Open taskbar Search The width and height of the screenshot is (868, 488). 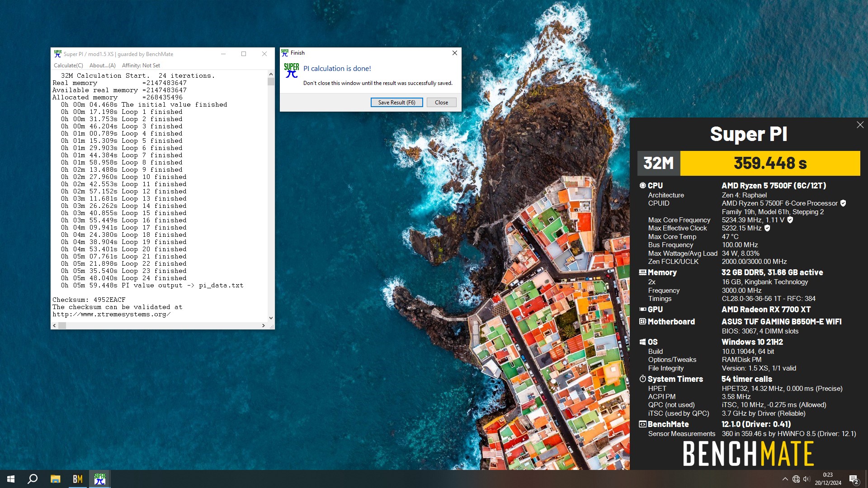[x=33, y=479]
